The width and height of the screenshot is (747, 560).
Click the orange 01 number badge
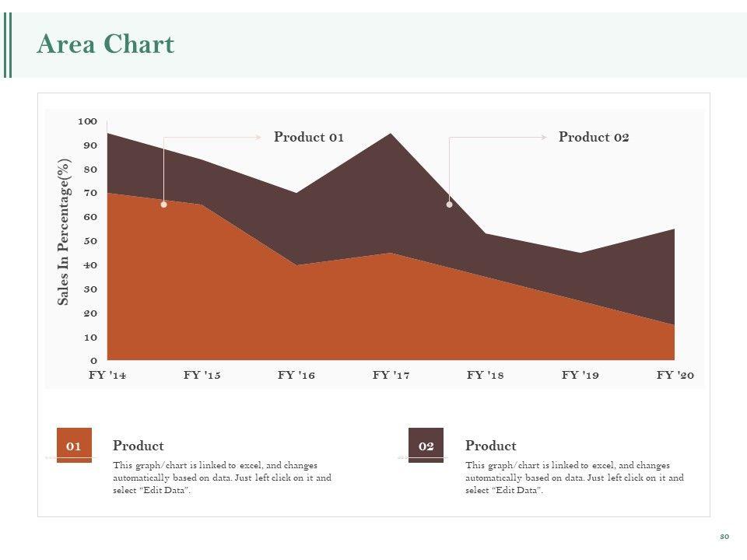74,446
